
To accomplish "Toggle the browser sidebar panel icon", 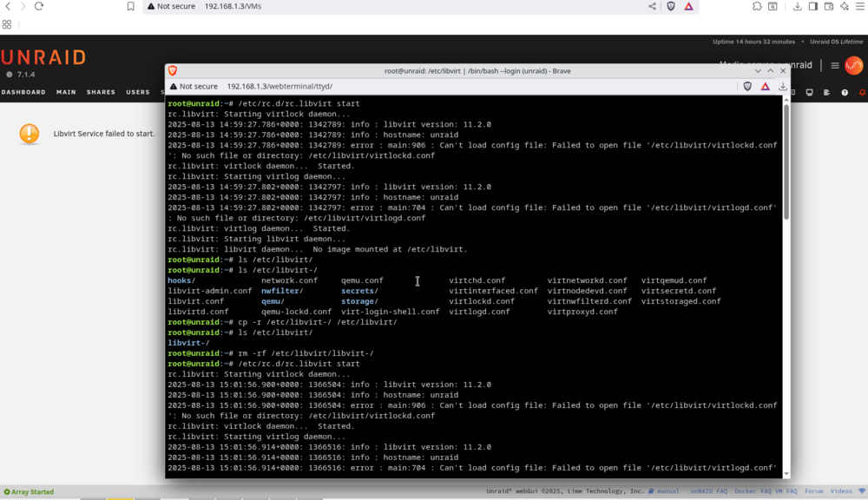I will tap(812, 6).
